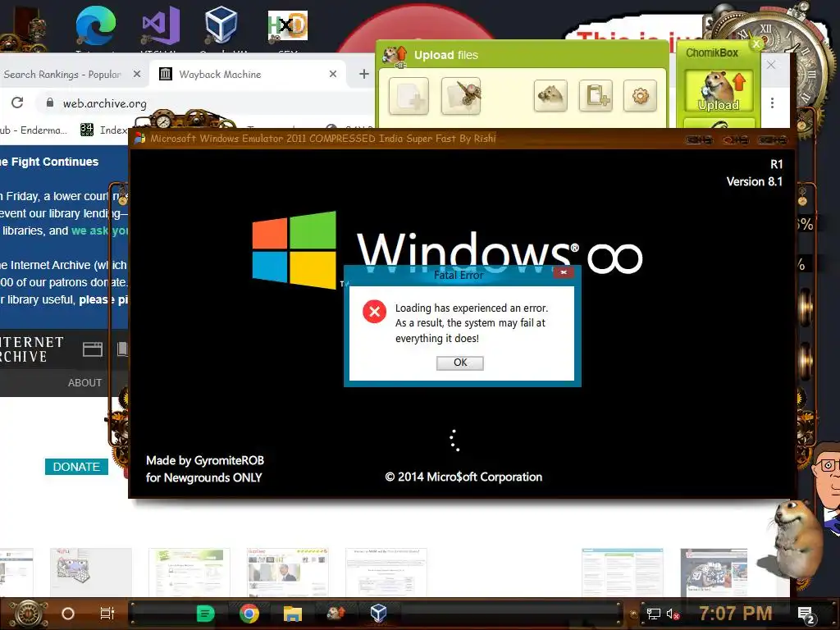The image size is (840, 630).
Task: Close the browser window with the X
Action: pyautogui.click(x=771, y=65)
